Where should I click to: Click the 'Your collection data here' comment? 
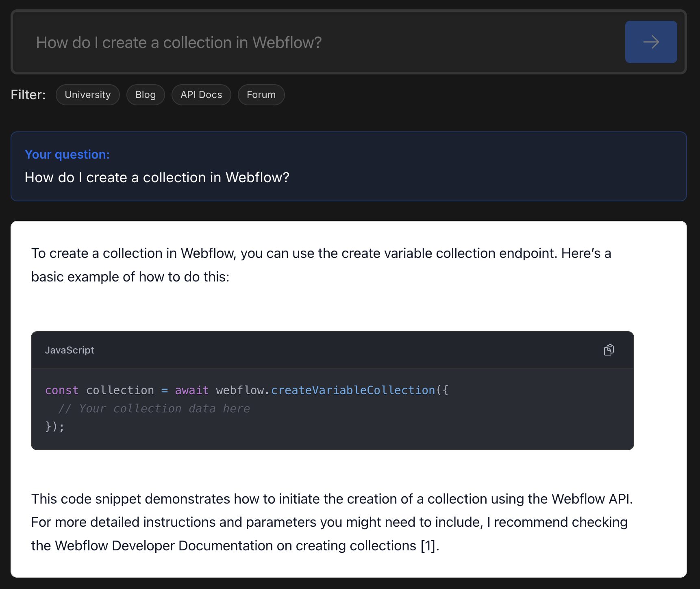pyautogui.click(x=154, y=408)
